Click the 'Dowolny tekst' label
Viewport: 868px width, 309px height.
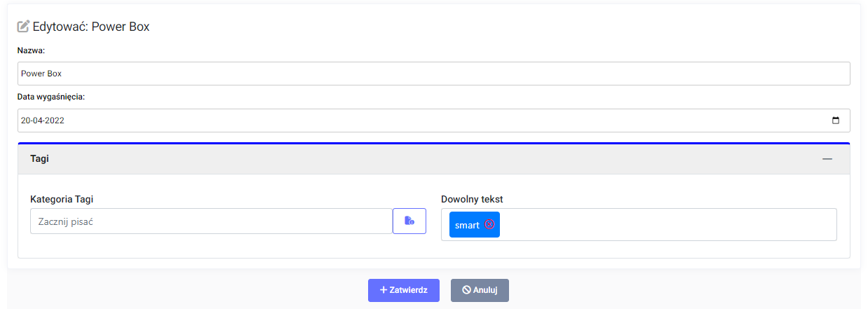(472, 199)
